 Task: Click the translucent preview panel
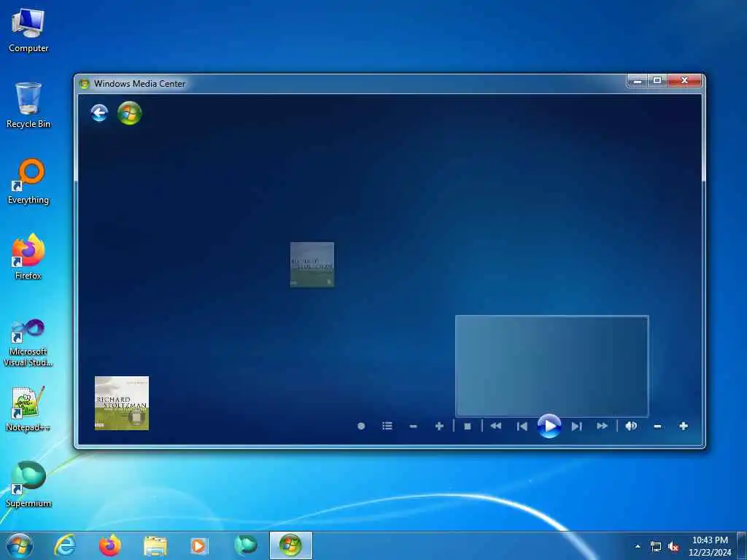(x=551, y=366)
